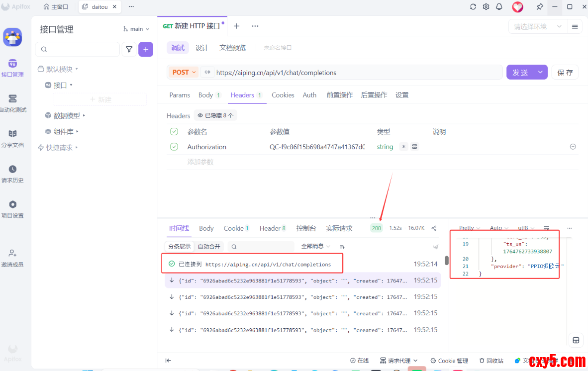
Task: Click the response panel vertical scrollbar
Action: (446, 261)
